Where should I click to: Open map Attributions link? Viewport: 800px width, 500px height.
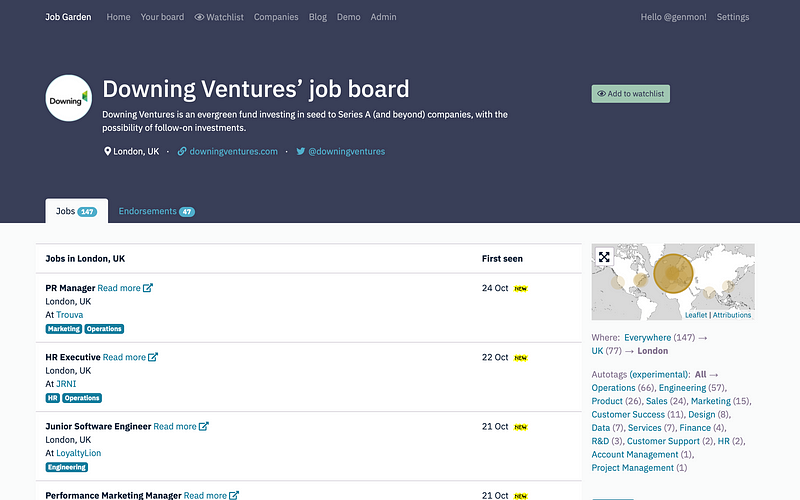tap(732, 315)
